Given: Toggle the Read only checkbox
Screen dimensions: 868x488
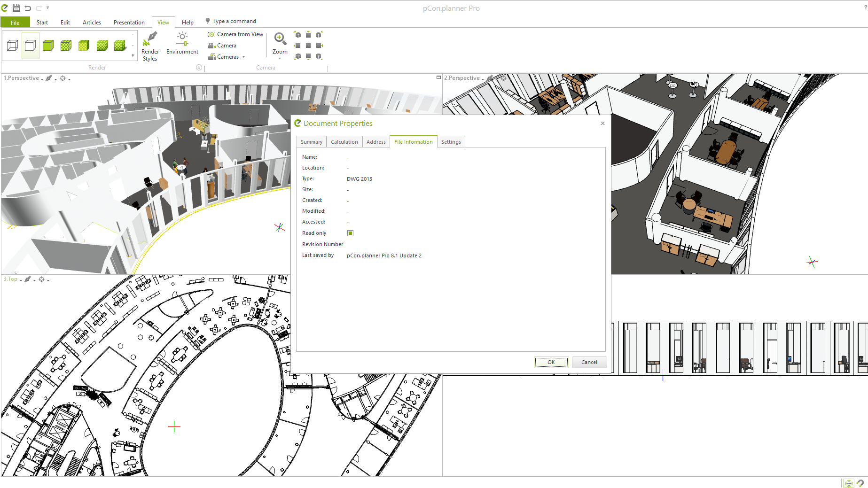Looking at the screenshot, I should (350, 233).
